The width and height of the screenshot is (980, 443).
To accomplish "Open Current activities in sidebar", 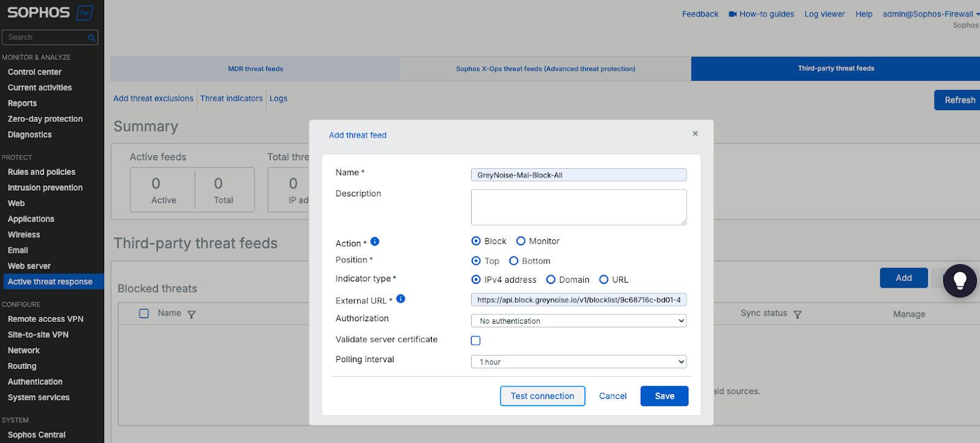I will [40, 87].
